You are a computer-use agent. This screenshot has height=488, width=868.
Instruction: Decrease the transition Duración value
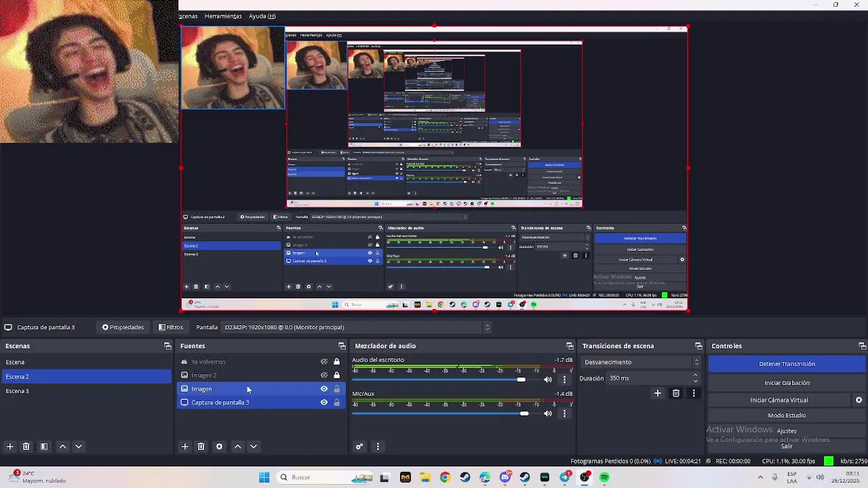click(695, 381)
